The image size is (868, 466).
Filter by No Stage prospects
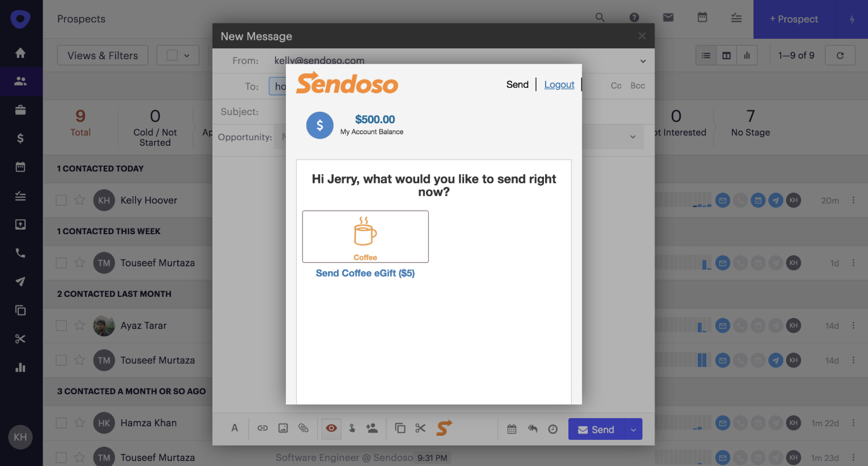(x=750, y=124)
